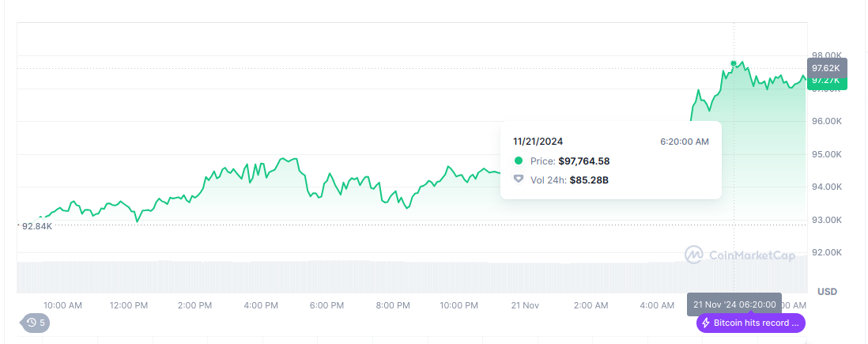Click the '21 Nov '24 06:20:00' date label
The height and width of the screenshot is (344, 868).
coord(734,304)
